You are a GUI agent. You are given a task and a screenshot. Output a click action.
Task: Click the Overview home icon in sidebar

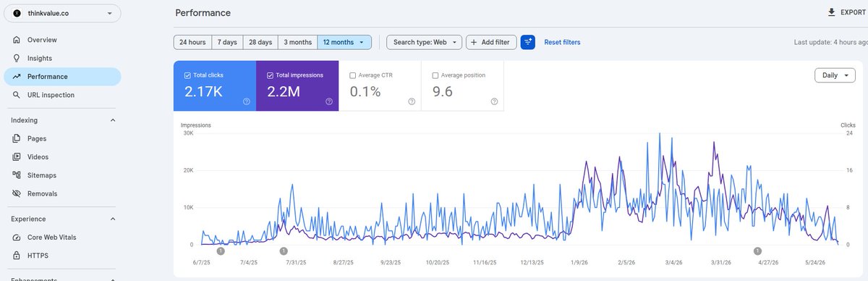click(16, 40)
